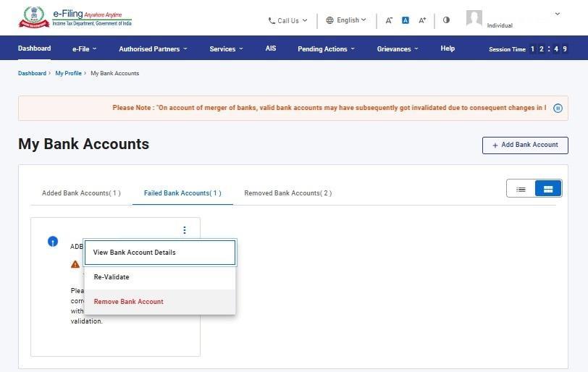This screenshot has height=372, width=588.
Task: Go to My Profile breadcrumb link
Action: pos(68,73)
